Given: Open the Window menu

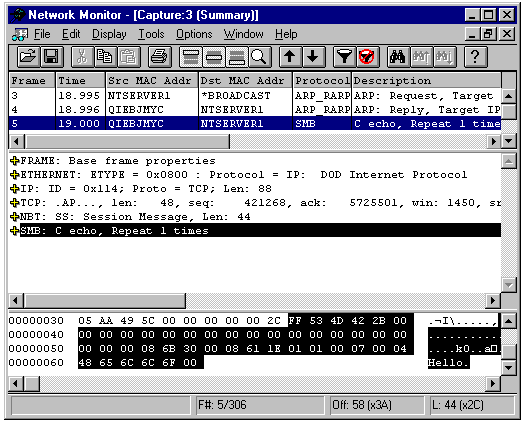Looking at the screenshot, I should click(243, 34).
